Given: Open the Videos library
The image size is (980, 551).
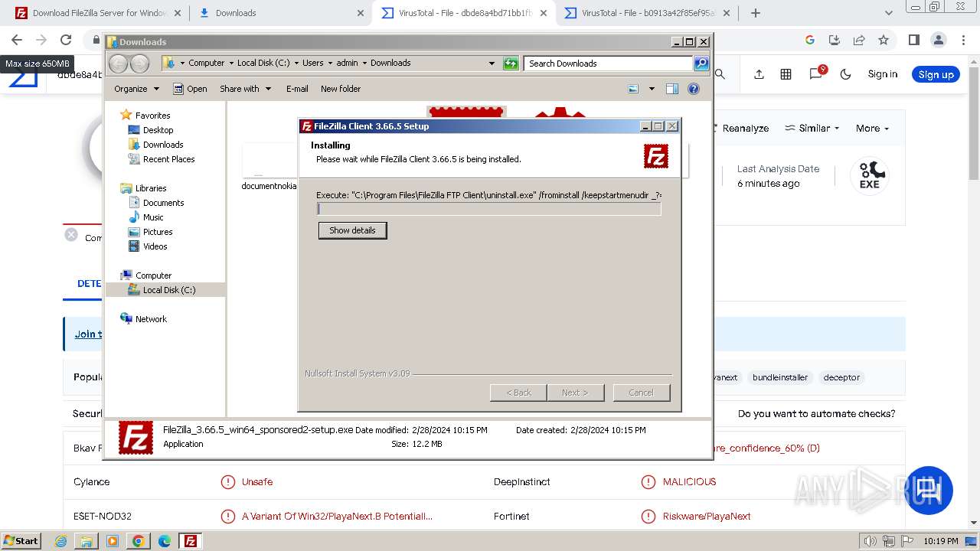Looking at the screenshot, I should click(148, 246).
